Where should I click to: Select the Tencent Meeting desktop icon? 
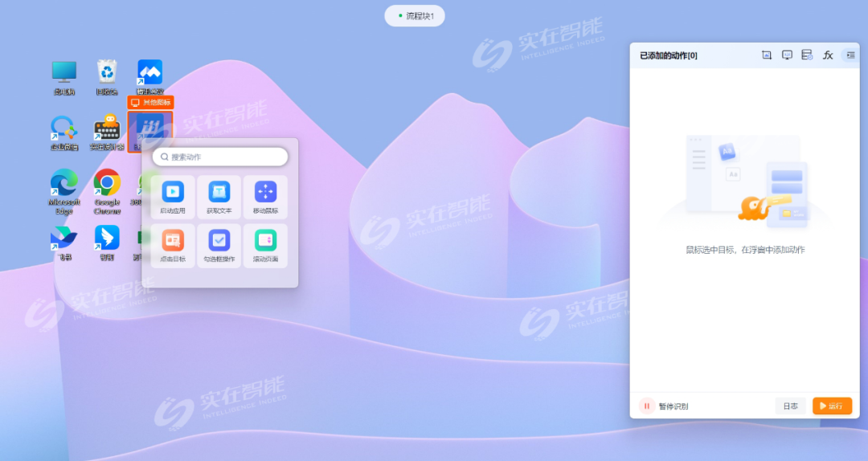(x=150, y=77)
